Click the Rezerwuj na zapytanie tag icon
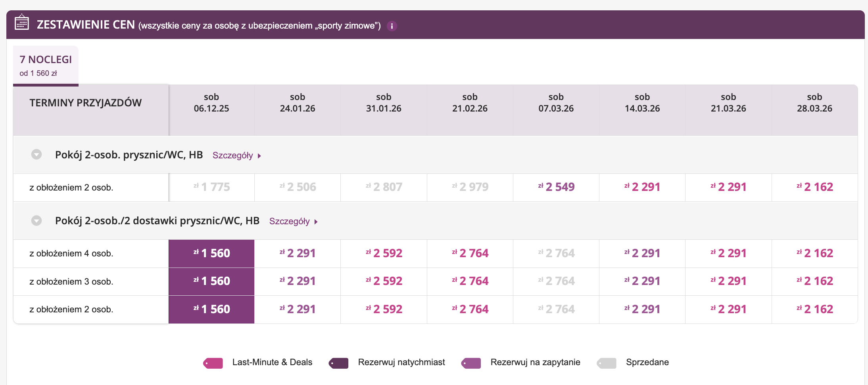The image size is (868, 385). coord(471,362)
